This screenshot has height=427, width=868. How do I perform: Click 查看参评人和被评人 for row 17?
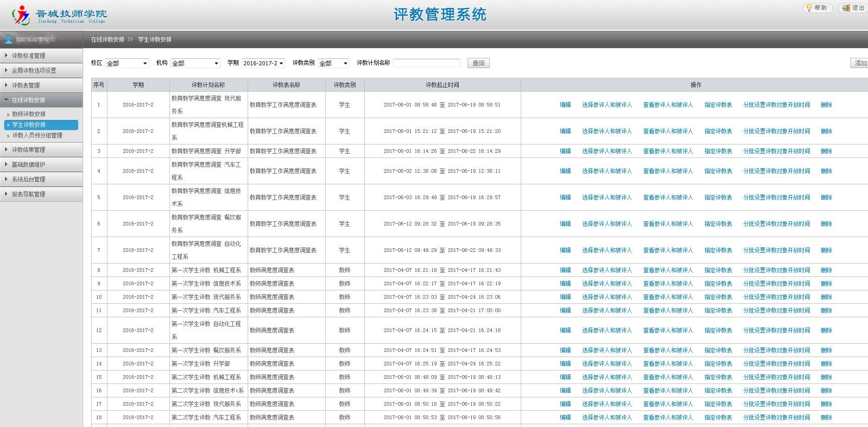point(668,404)
